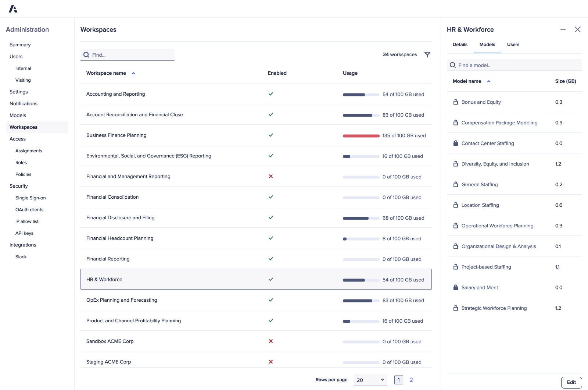Open the Details tab for HR & Workforce

coord(460,44)
